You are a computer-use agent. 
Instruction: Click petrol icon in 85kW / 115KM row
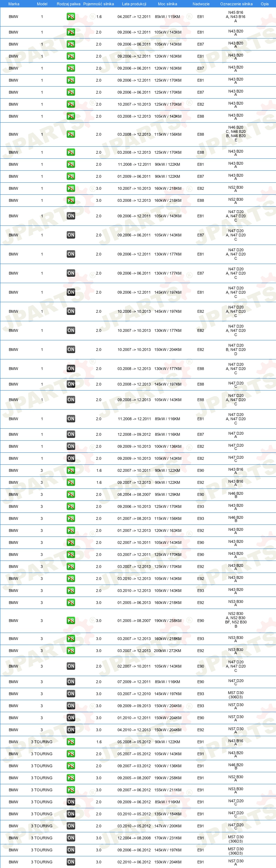tap(71, 17)
